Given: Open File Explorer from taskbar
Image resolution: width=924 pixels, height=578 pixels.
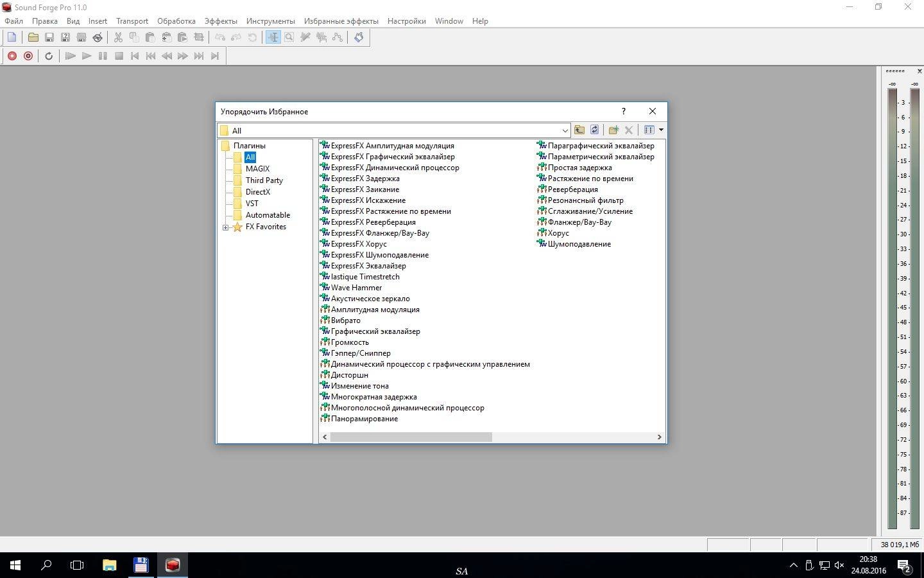Looking at the screenshot, I should click(109, 565).
